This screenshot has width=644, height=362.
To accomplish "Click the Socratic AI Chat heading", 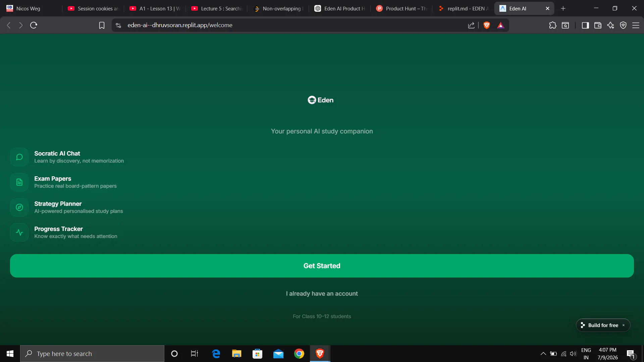I will pyautogui.click(x=57, y=154).
